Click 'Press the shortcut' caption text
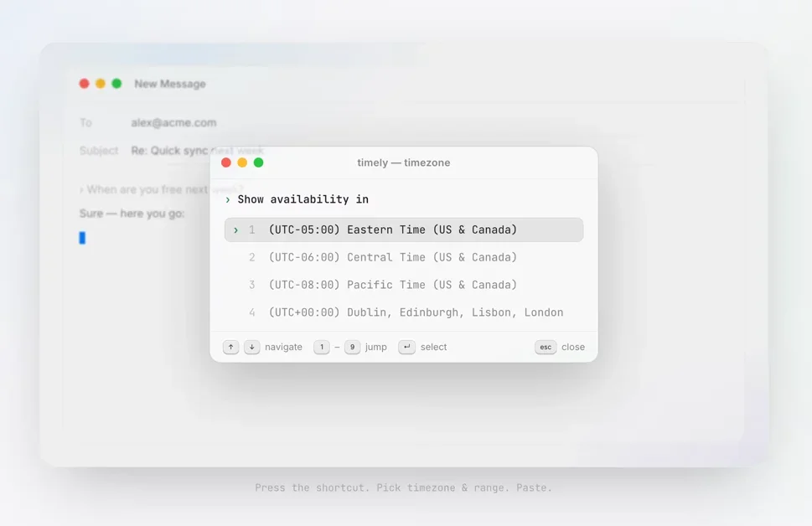812x526 pixels. 403,487
